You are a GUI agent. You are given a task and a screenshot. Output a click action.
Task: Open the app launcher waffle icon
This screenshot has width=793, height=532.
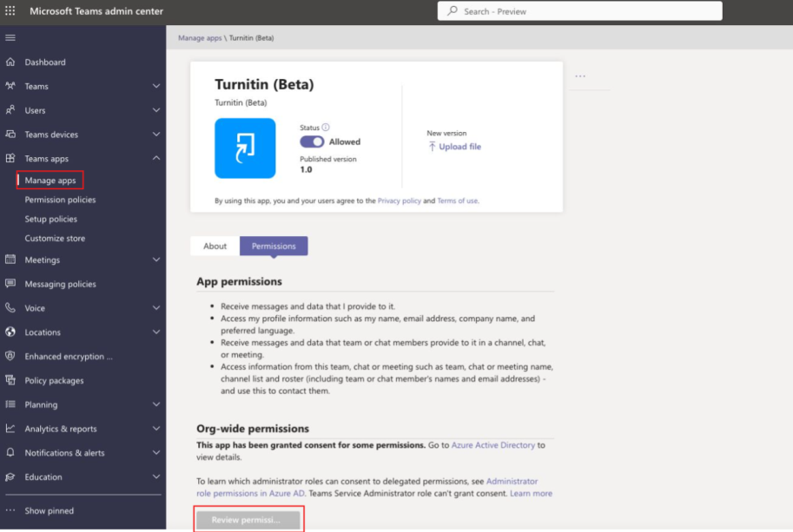coord(10,10)
